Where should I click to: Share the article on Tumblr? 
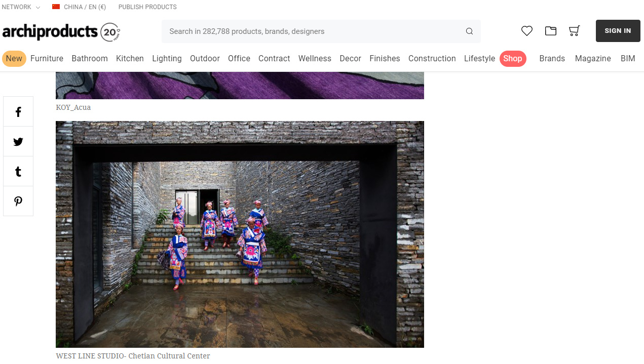click(x=18, y=172)
